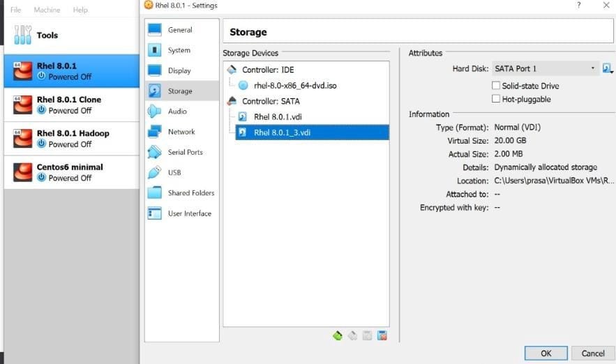Enable the Solid-state Drive checkbox
Viewport: 616px width, 364px height.
(x=496, y=86)
